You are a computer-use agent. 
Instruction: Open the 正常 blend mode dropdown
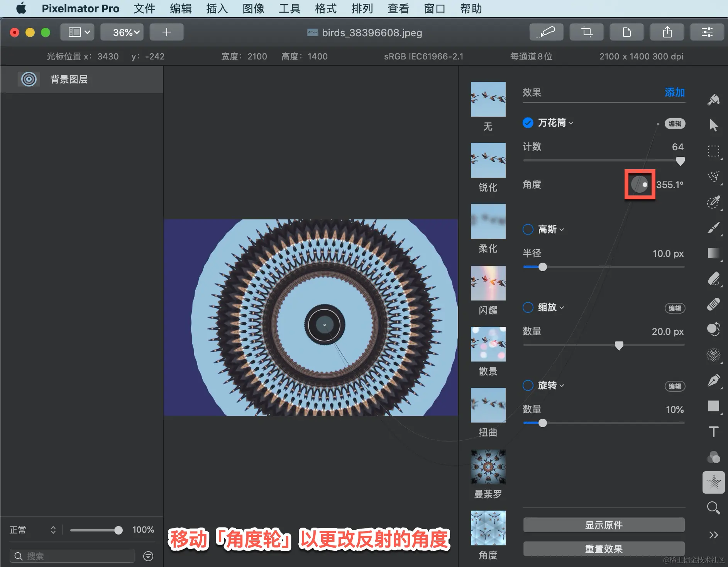tap(33, 530)
